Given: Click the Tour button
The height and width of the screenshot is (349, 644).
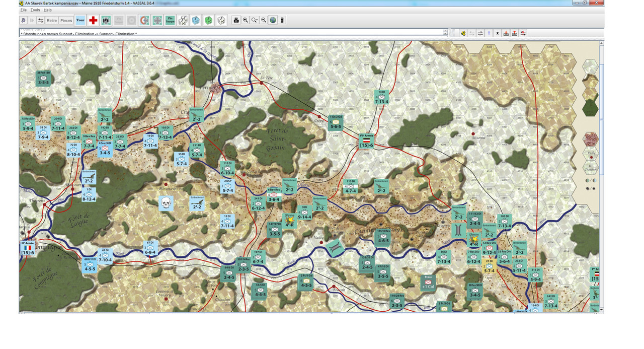Looking at the screenshot, I should click(80, 21).
